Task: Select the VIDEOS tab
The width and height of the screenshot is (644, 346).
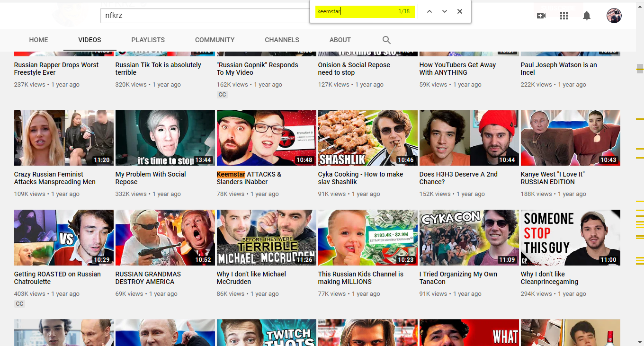Action: click(x=89, y=40)
